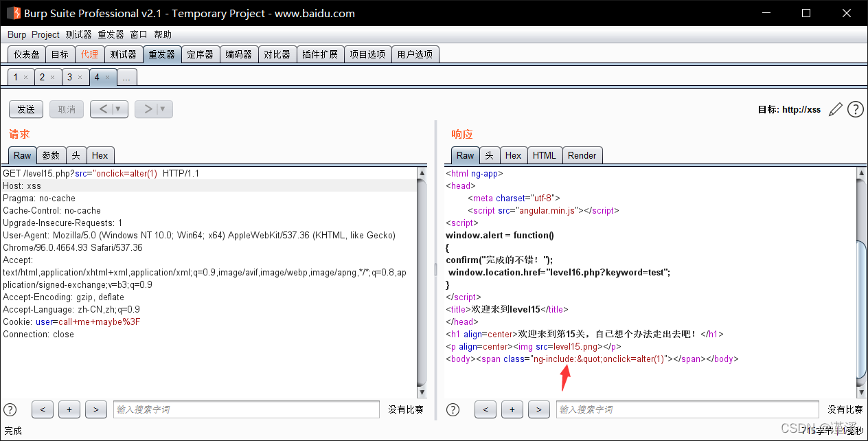
Task: Close repeater tab 4
Action: pos(107,78)
